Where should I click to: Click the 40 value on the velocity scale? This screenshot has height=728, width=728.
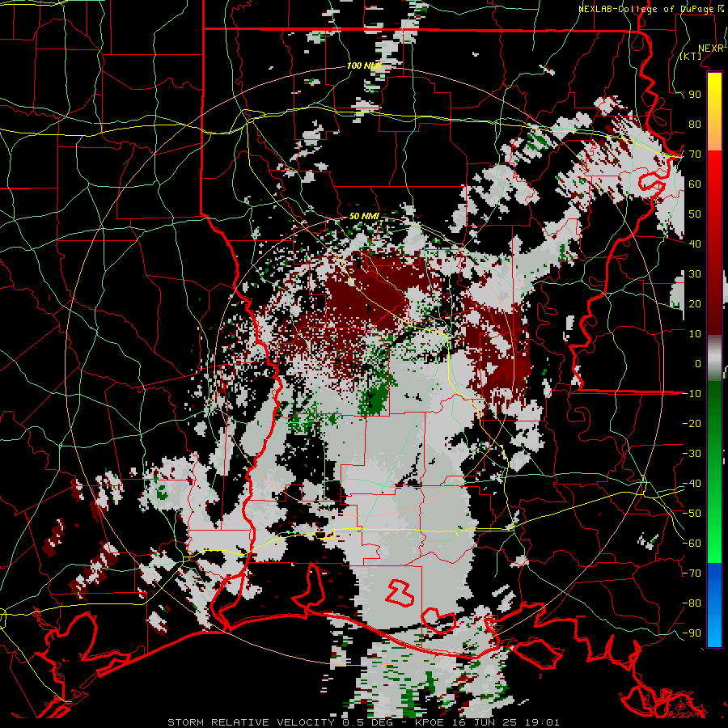(695, 243)
